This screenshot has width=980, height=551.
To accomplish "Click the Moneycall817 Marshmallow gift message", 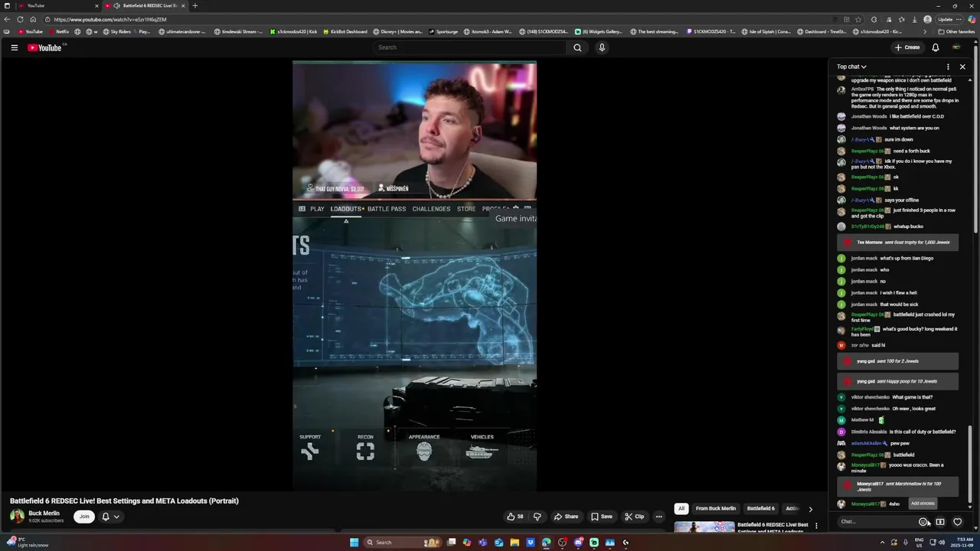I will click(897, 487).
